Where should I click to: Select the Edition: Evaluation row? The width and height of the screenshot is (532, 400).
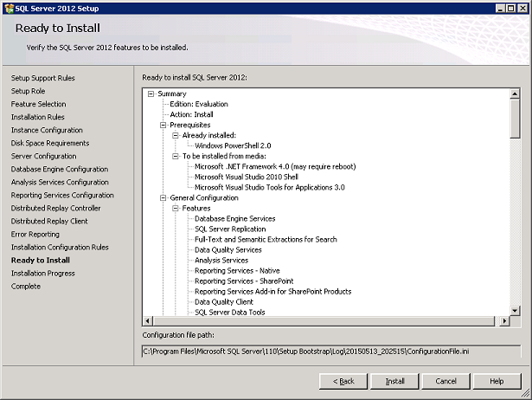point(199,104)
